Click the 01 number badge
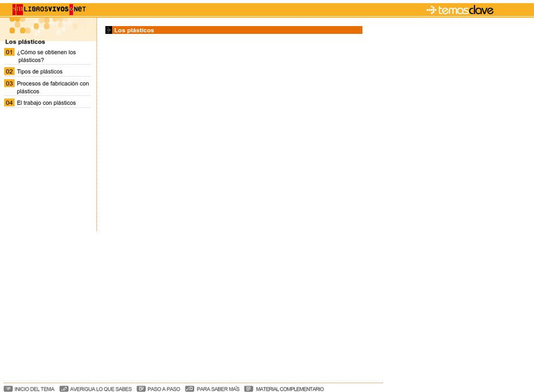The image size is (534, 392). (x=9, y=52)
